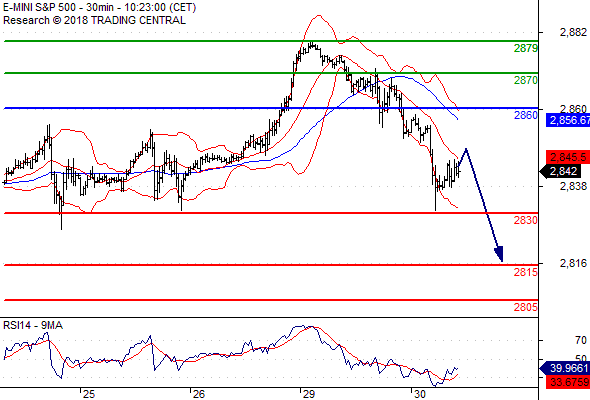Click the 'RSI14 - 9MA' indicator label

pos(33,325)
